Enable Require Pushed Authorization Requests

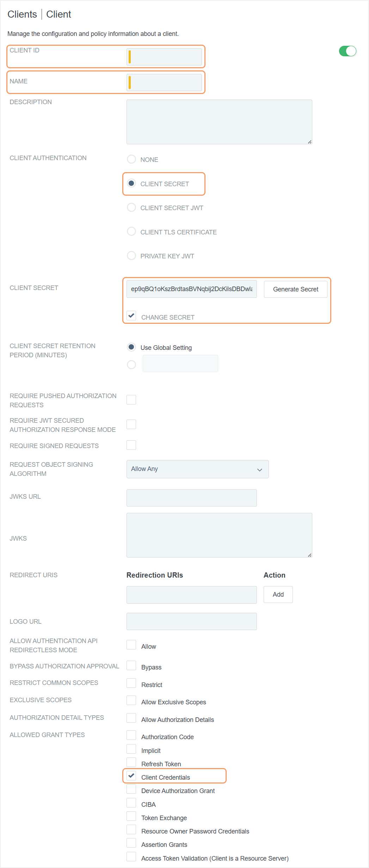131,400
